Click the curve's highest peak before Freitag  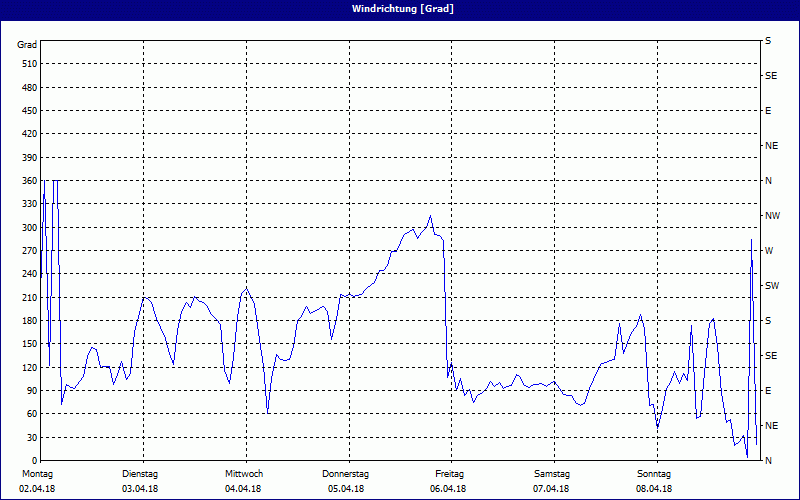pos(431,216)
